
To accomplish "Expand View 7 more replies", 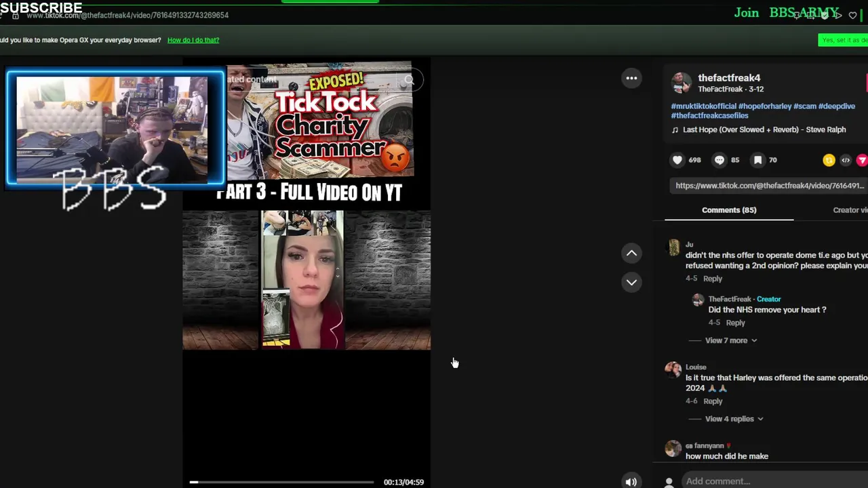I will point(731,340).
